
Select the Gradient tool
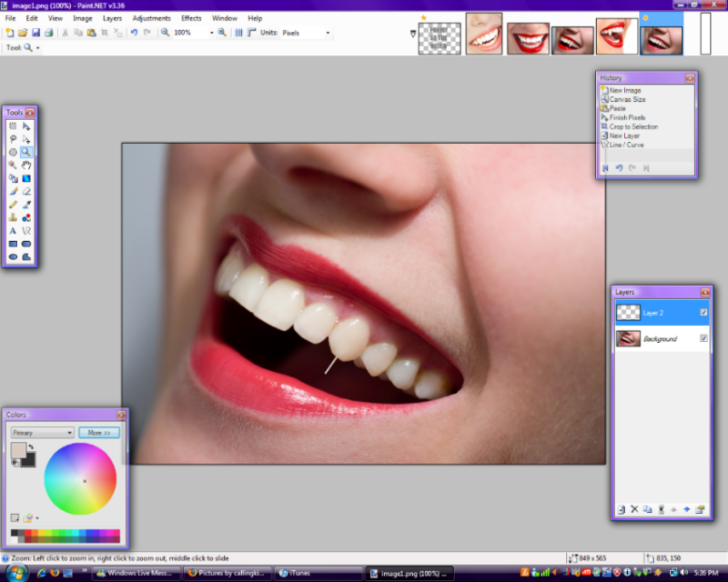click(26, 178)
